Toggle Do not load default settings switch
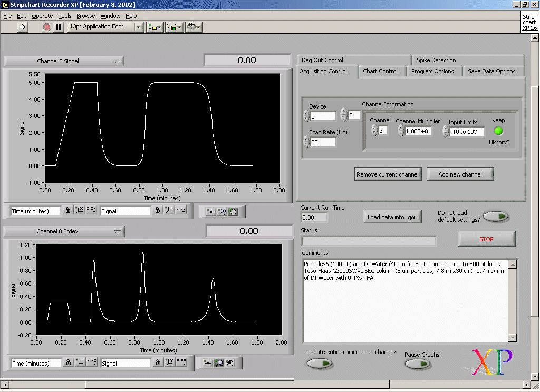Screen dimensions: 540x392 click(496, 217)
